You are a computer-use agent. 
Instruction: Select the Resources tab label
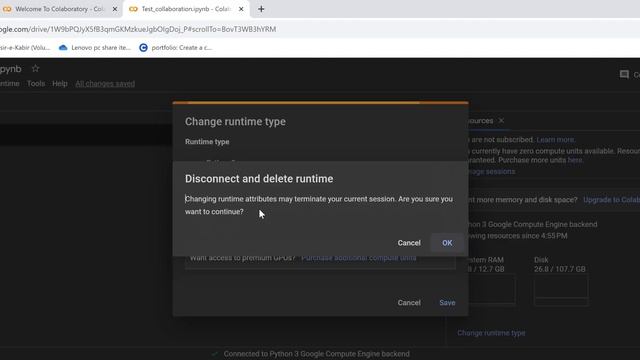click(x=480, y=121)
